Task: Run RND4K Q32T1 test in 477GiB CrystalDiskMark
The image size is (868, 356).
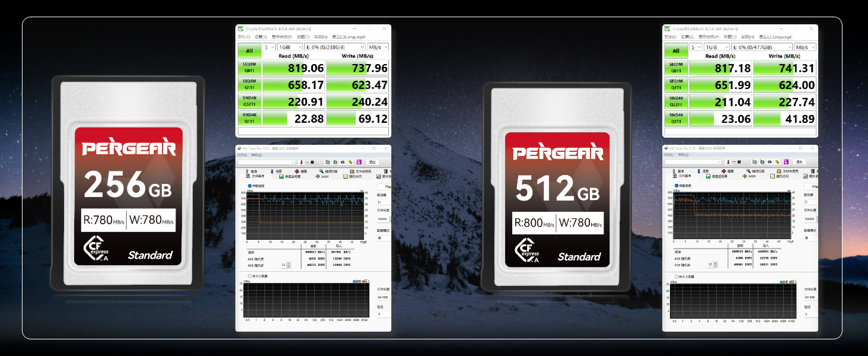Action: 676,101
